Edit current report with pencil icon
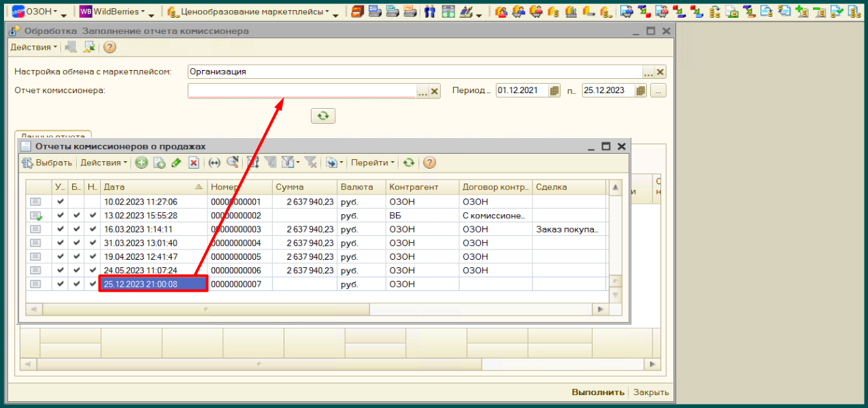868x408 pixels. pos(176,163)
